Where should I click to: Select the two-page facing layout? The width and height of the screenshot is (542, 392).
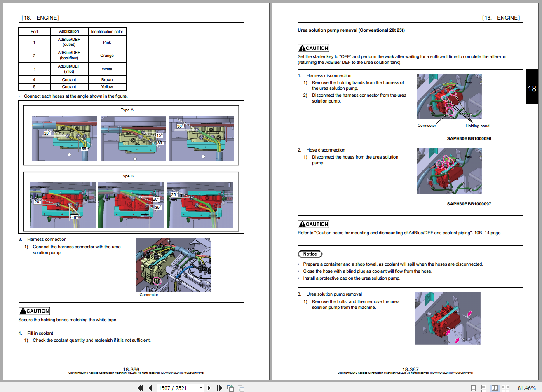click(x=495, y=388)
